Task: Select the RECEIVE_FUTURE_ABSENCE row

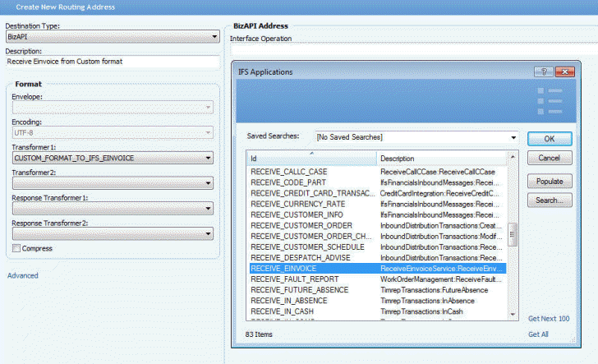Action: coord(378,290)
